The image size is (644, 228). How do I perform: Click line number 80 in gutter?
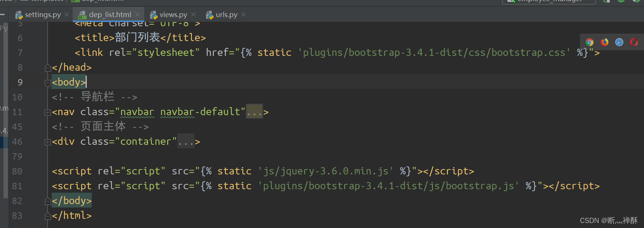coord(17,171)
